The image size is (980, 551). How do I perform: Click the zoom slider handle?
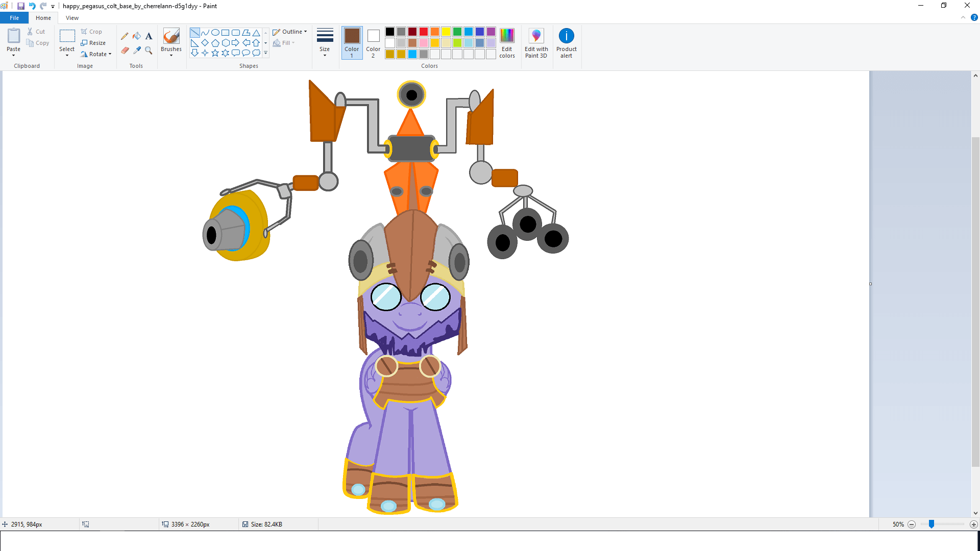pos(932,524)
